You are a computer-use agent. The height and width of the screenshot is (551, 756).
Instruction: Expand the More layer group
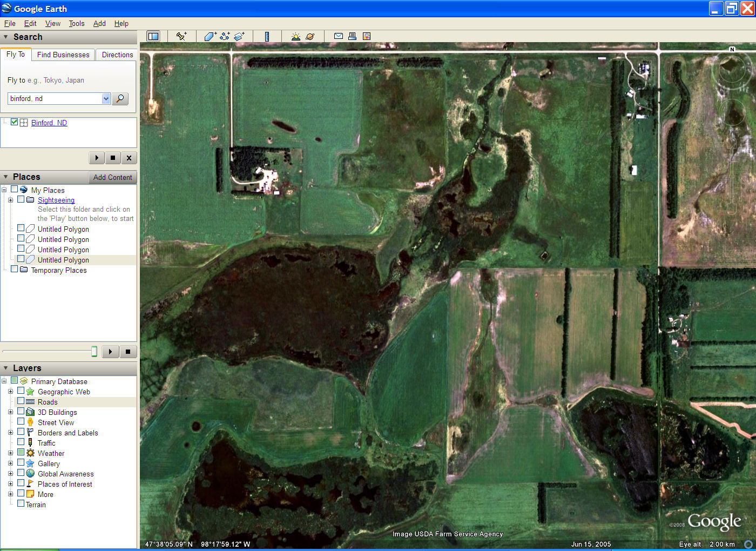10,494
